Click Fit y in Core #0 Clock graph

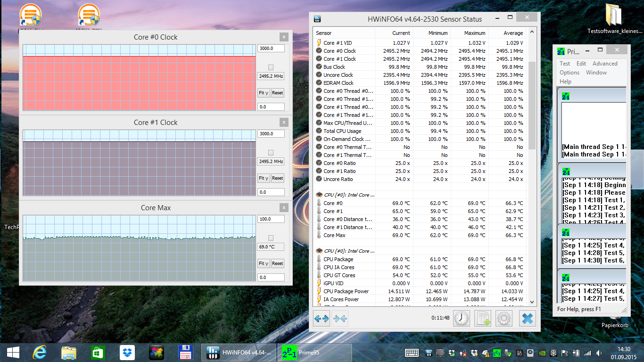coord(264,93)
